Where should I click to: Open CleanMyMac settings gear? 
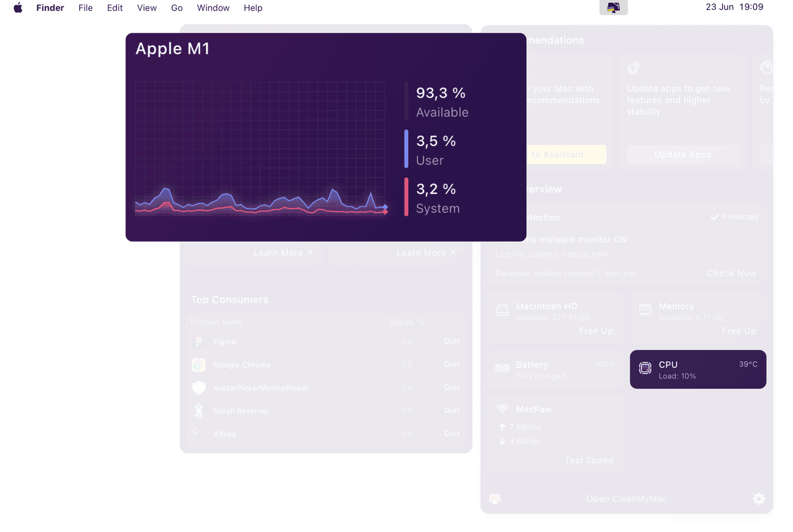(x=759, y=499)
